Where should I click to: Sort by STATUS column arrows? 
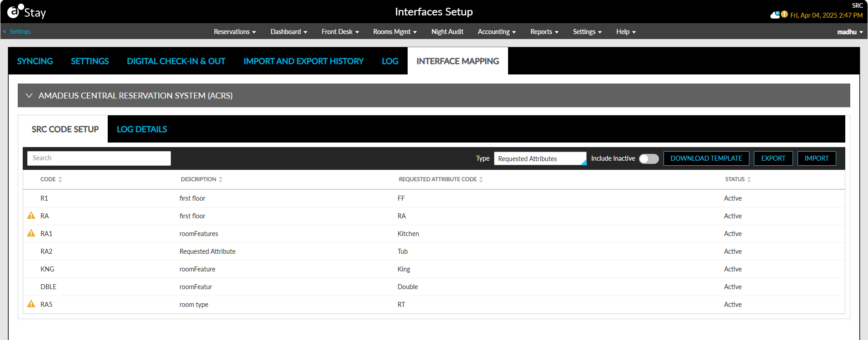point(749,179)
